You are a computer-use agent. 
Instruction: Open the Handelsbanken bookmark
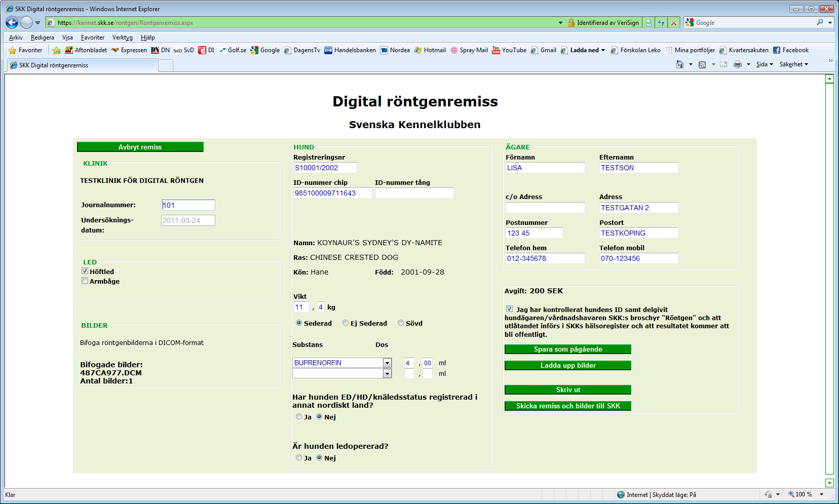point(350,50)
